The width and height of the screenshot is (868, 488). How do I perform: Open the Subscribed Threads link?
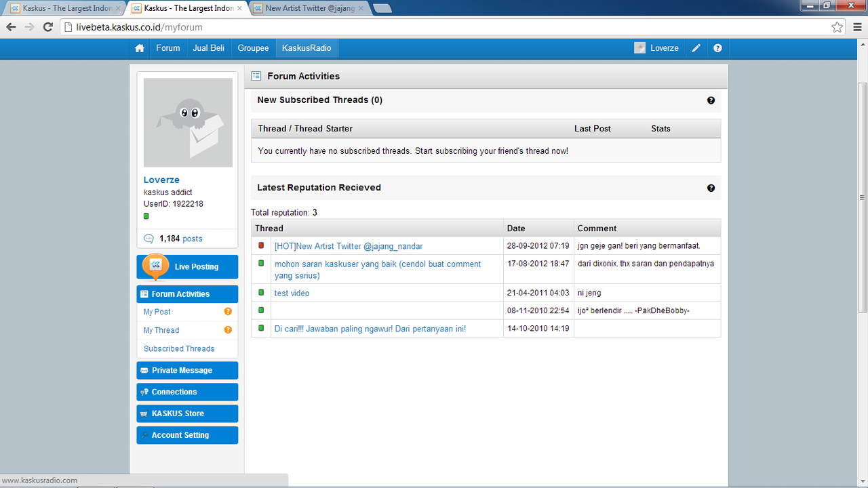click(x=179, y=348)
